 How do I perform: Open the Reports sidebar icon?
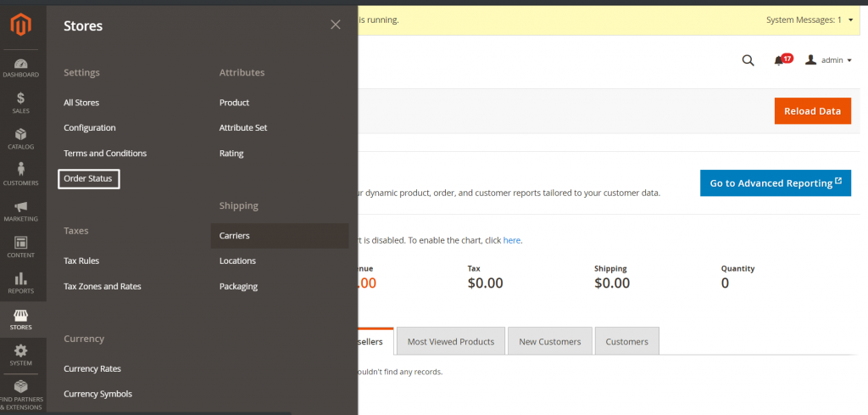point(21,283)
